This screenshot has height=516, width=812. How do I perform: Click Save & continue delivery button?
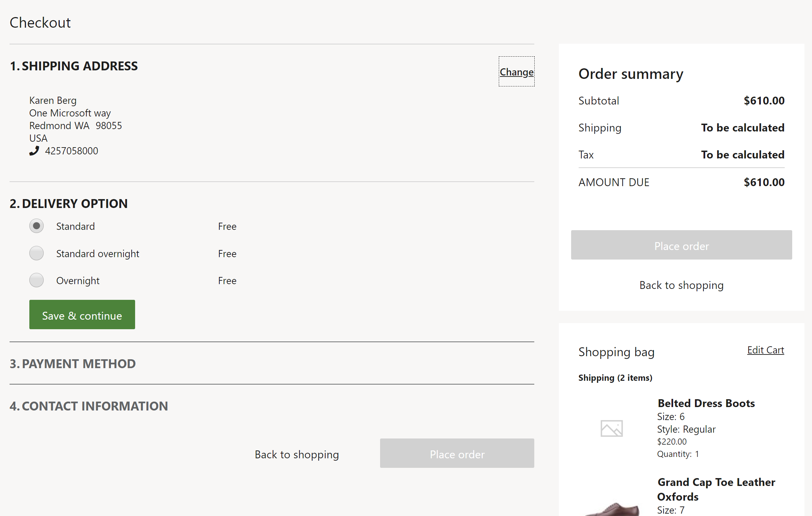click(82, 315)
